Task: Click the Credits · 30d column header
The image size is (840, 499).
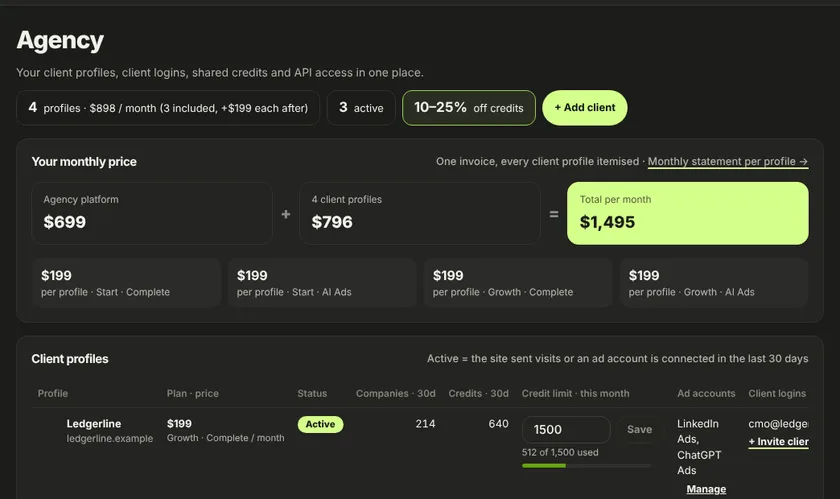Action: click(478, 393)
